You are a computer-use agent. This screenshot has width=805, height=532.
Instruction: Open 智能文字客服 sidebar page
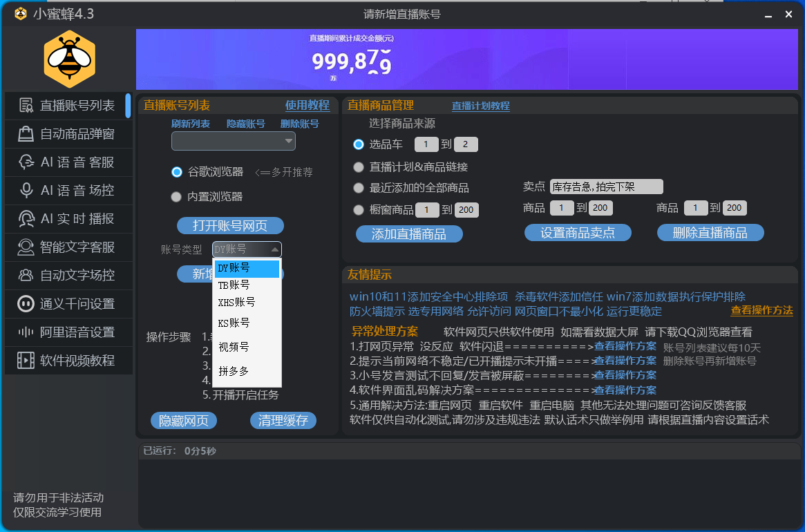point(69,247)
